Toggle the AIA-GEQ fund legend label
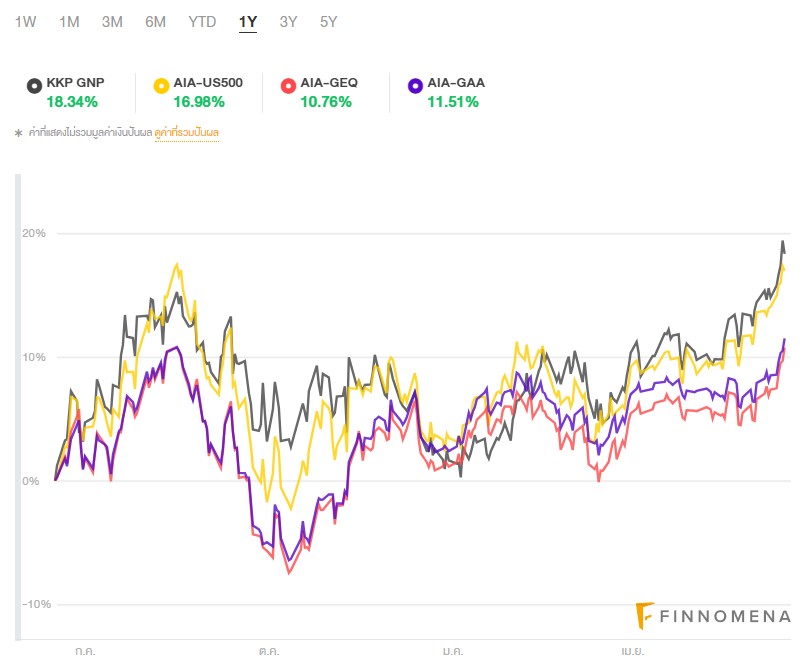803x664 pixels. click(x=329, y=83)
